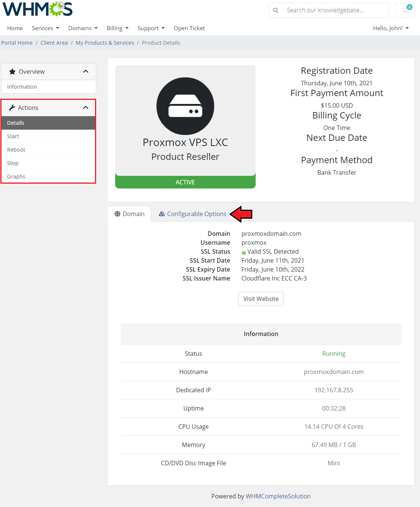Viewport: 420px width, 507px height.
Task: Select Open Ticket in the navbar
Action: (189, 28)
